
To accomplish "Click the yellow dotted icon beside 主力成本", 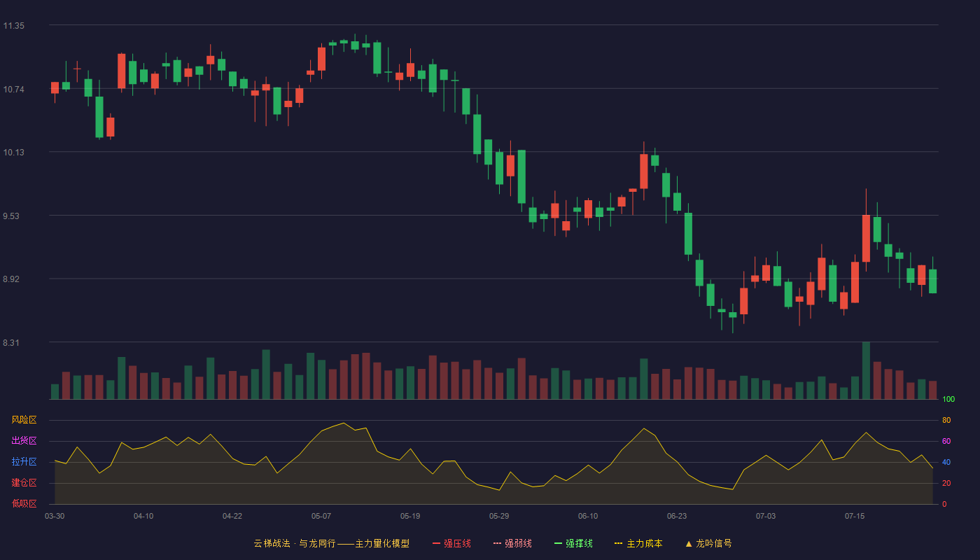I will [619, 543].
